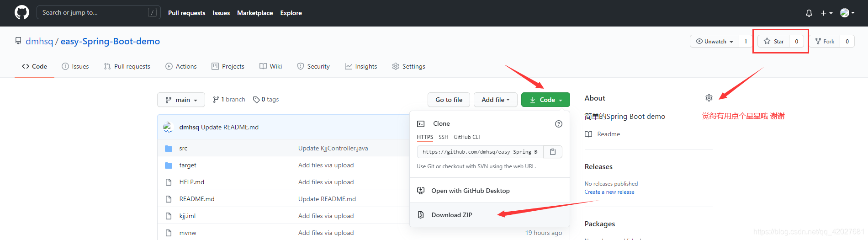
Task: Switch to the Code tab
Action: click(34, 66)
